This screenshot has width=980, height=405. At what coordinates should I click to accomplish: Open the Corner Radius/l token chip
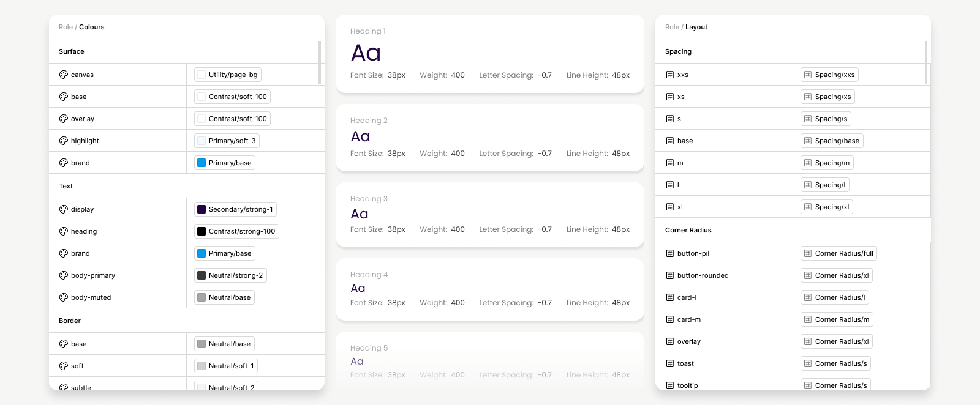coord(835,297)
